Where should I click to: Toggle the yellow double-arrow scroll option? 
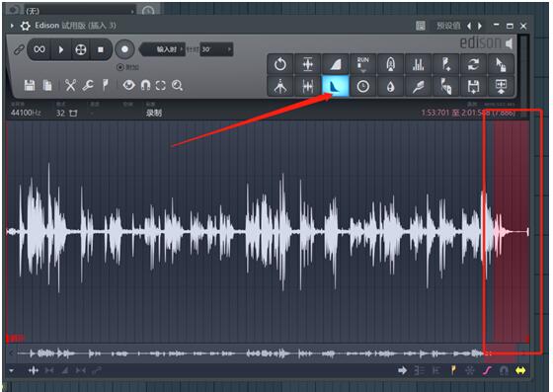[x=520, y=370]
